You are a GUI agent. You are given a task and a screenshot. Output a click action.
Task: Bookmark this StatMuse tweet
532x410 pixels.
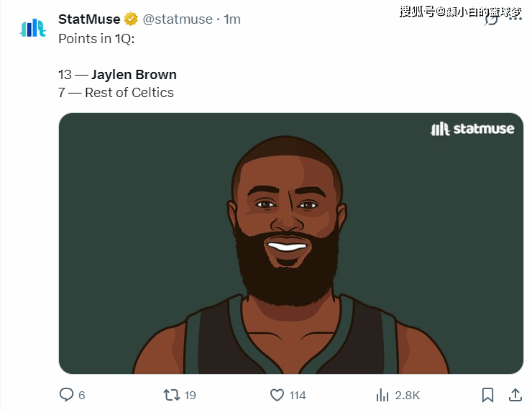(487, 395)
